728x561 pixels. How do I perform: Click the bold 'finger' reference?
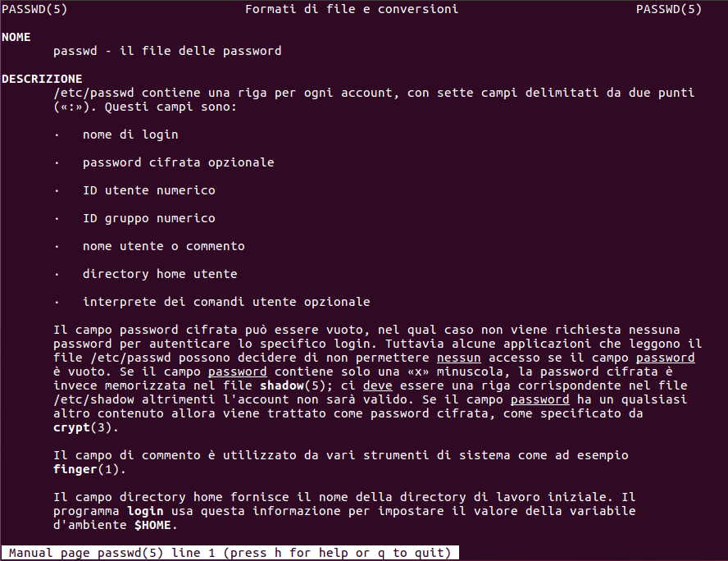pos(75,469)
